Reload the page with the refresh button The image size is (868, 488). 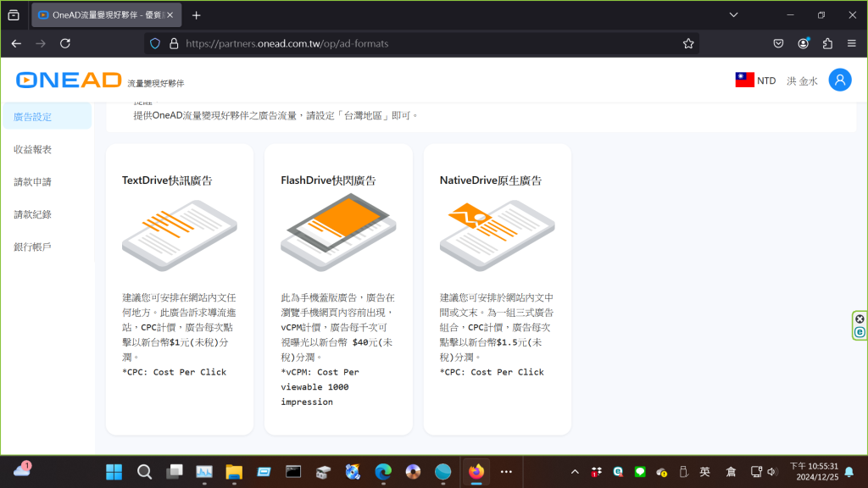(65, 43)
